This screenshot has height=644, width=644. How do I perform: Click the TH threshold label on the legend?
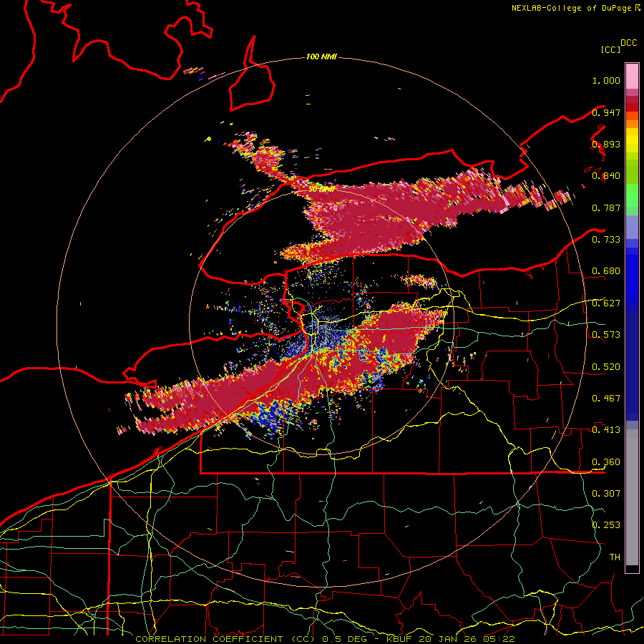(615, 557)
